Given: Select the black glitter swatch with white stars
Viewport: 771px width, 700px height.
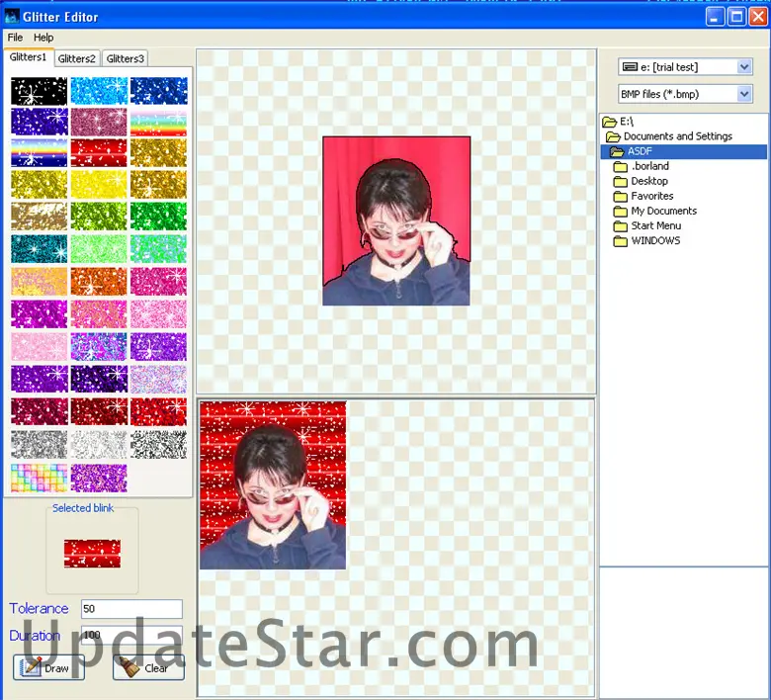Looking at the screenshot, I should pos(40,91).
